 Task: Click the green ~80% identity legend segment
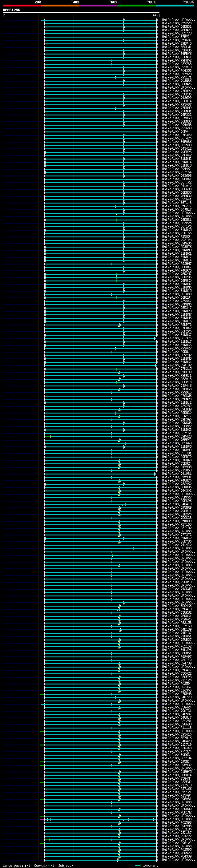point(137,6)
